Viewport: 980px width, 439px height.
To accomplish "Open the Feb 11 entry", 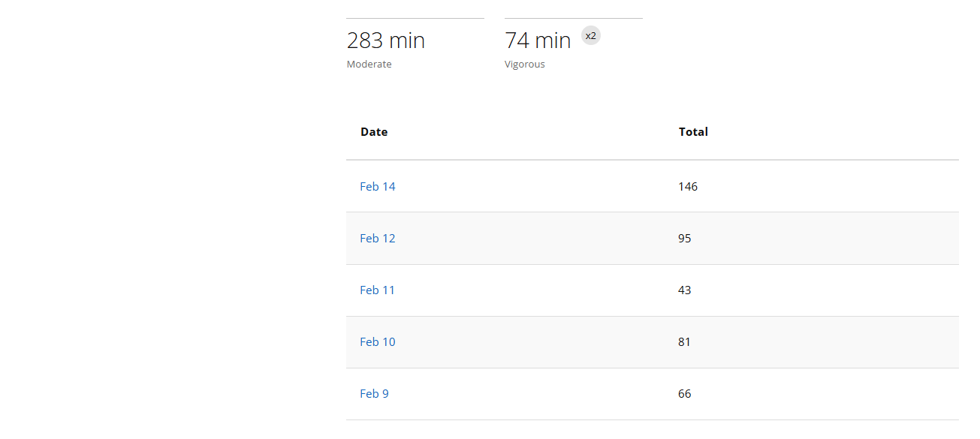I will tap(378, 290).
